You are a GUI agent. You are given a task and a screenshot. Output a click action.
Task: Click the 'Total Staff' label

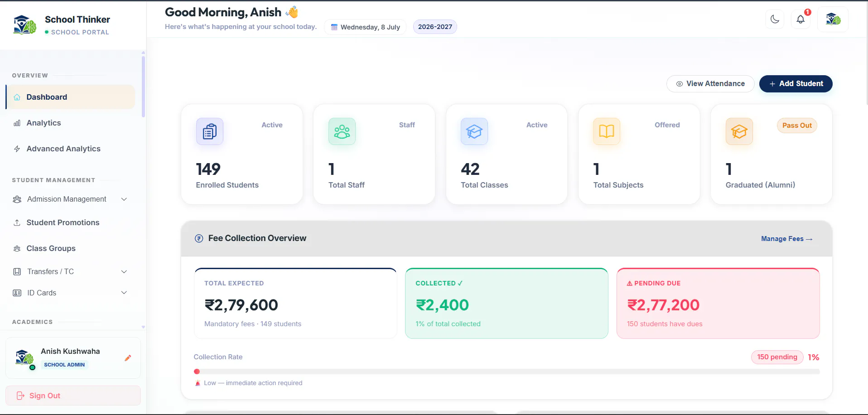(x=347, y=185)
